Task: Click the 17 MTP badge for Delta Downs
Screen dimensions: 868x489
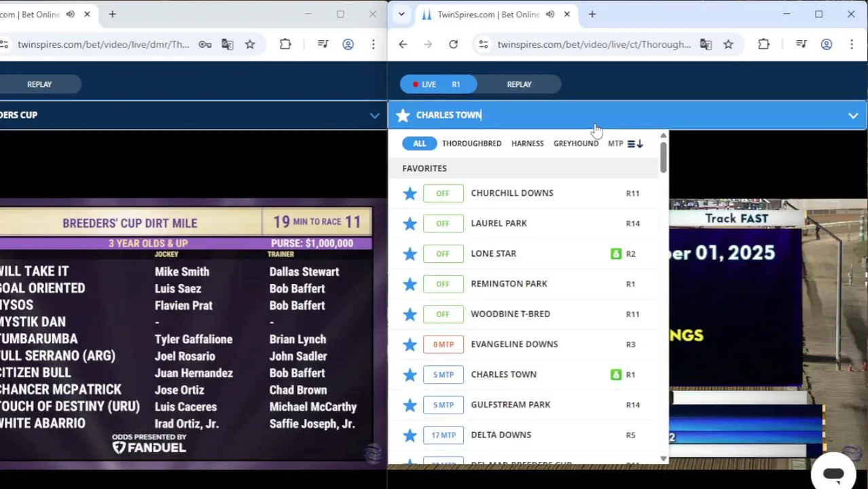Action: (x=443, y=435)
